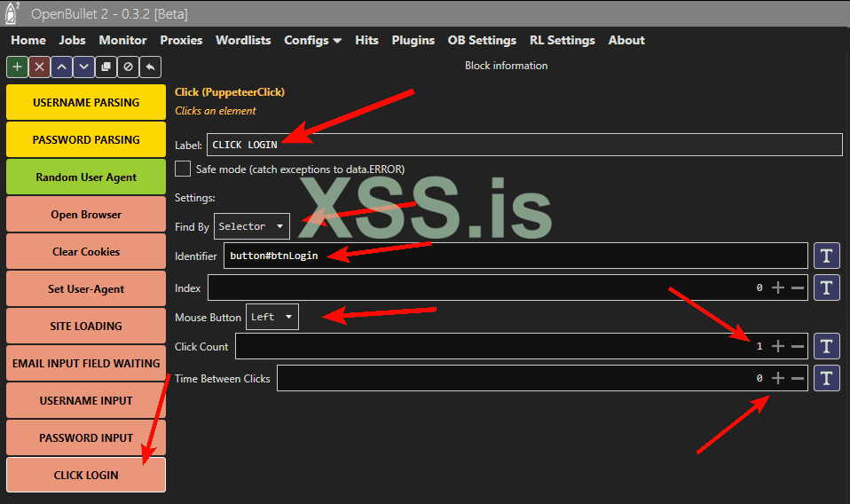The image size is (850, 504).
Task: Add a new block with plus icon
Action: [x=18, y=67]
